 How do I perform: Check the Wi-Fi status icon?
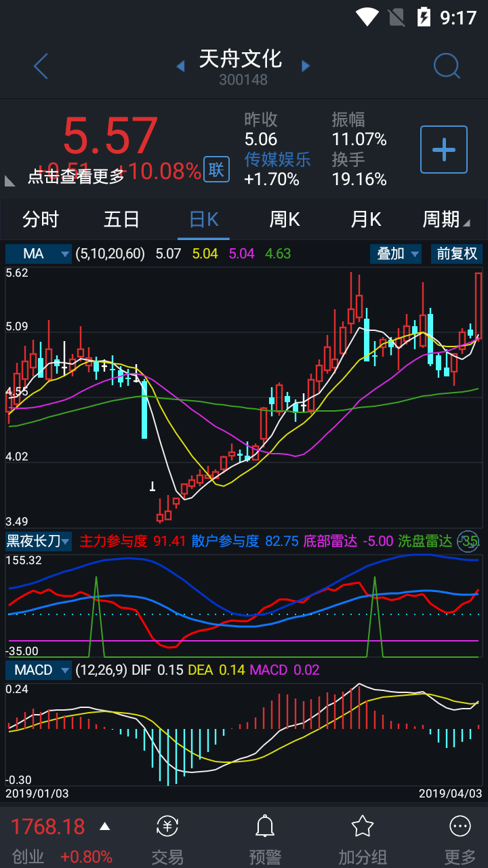coord(367,16)
